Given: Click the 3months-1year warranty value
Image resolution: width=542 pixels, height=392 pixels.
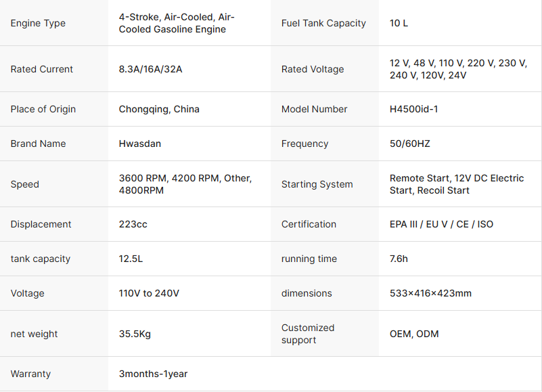Looking at the screenshot, I should 153,374.
